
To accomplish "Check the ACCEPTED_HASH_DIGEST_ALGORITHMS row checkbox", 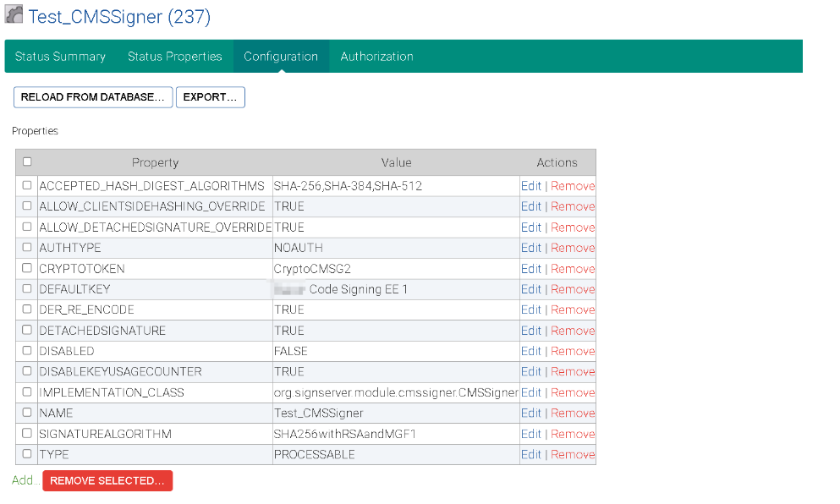I will point(27,185).
